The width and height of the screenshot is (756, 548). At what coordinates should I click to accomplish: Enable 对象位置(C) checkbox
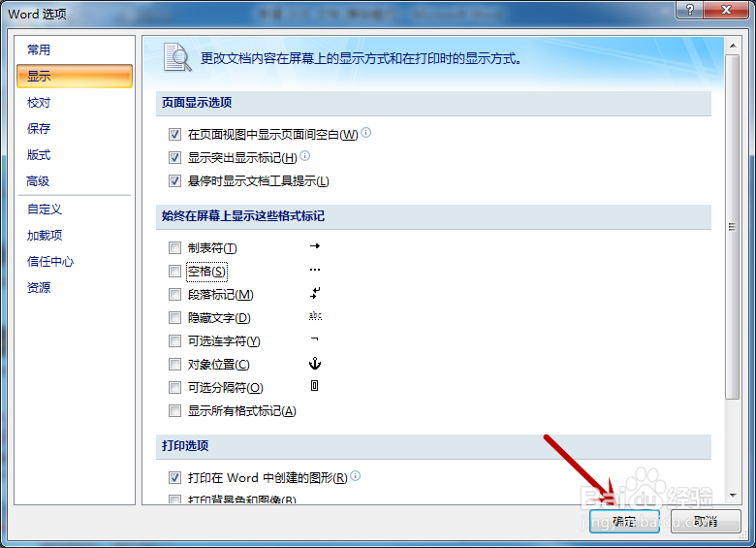(174, 365)
